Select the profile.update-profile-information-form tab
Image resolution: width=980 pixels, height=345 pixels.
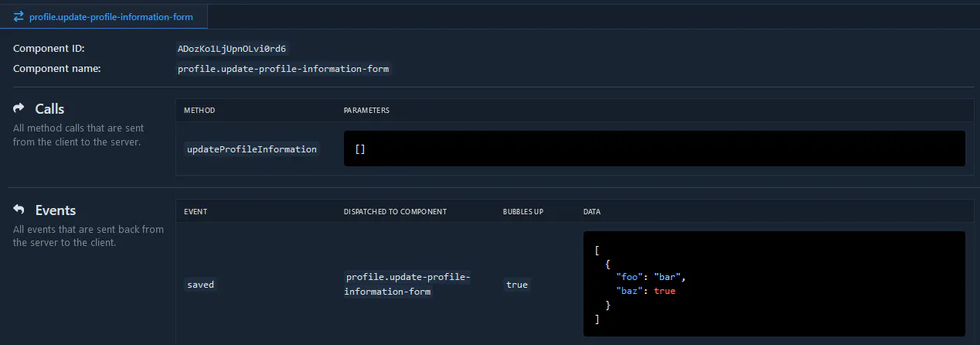tap(104, 16)
